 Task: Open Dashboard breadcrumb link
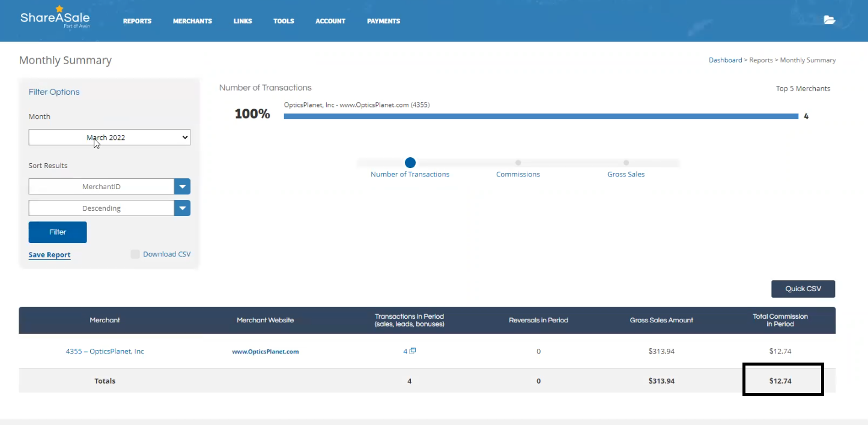tap(725, 60)
